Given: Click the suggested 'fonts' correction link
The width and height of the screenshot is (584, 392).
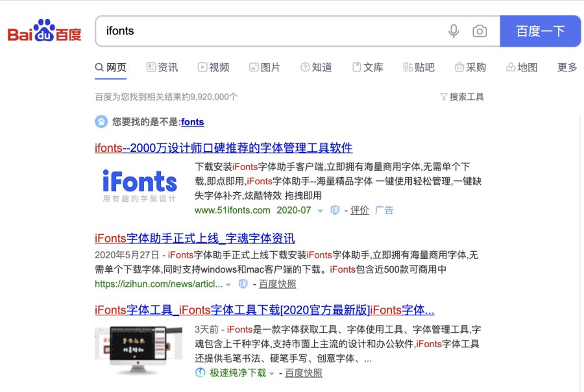Looking at the screenshot, I should tap(192, 121).
